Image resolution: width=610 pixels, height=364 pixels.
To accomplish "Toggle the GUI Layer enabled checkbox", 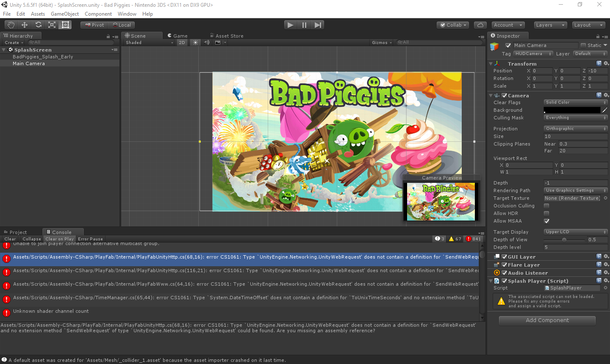I will (505, 256).
